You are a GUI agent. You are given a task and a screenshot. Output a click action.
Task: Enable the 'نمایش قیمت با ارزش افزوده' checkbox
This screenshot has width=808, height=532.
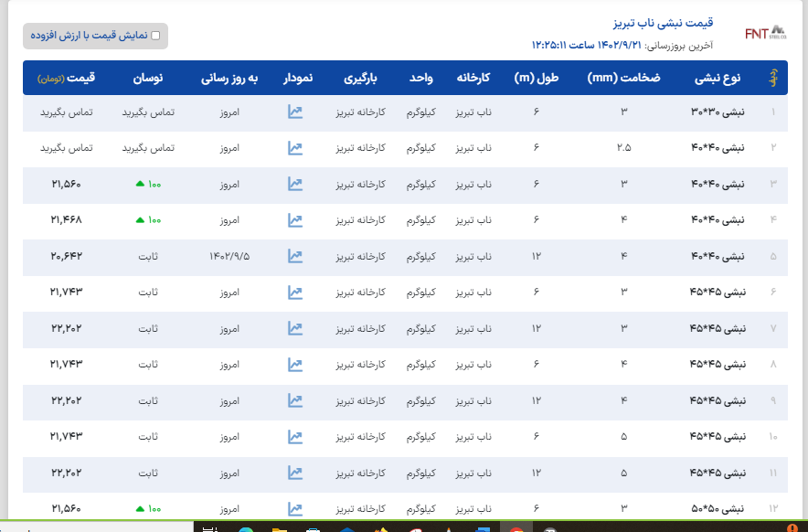tap(155, 36)
